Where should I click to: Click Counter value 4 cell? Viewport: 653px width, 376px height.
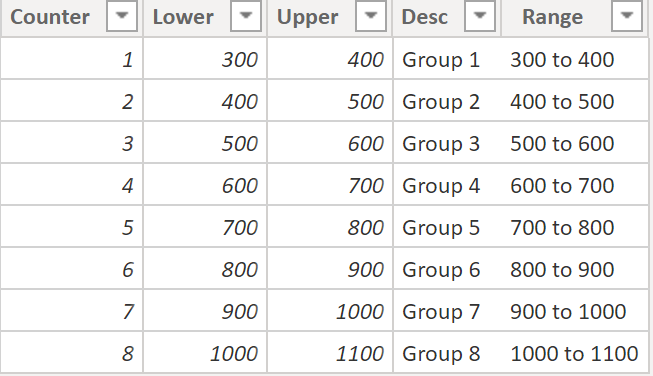coord(72,184)
